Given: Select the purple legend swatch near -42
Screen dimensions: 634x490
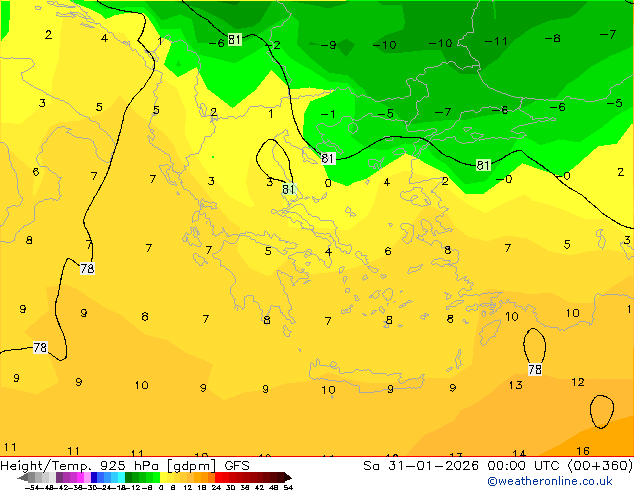Looking at the screenshot, I should (59, 477).
